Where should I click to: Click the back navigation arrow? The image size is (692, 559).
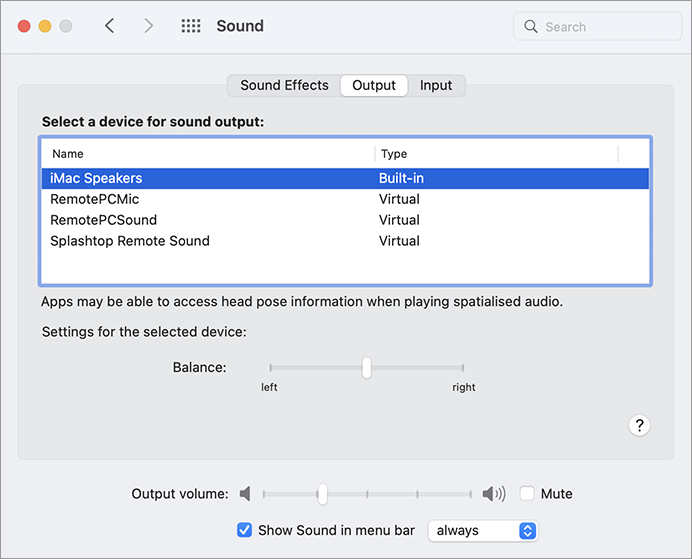coord(110,26)
